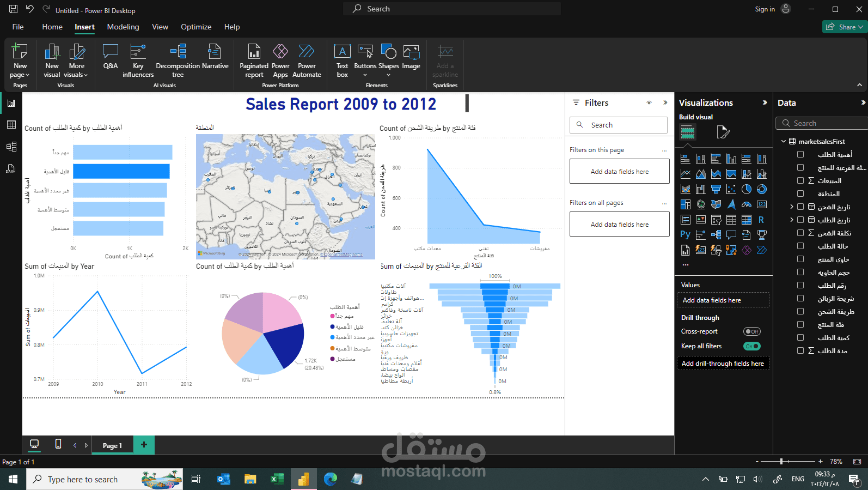Check the حالة الطلب field checkbox
Screen dimensions: 868x490
(800, 246)
